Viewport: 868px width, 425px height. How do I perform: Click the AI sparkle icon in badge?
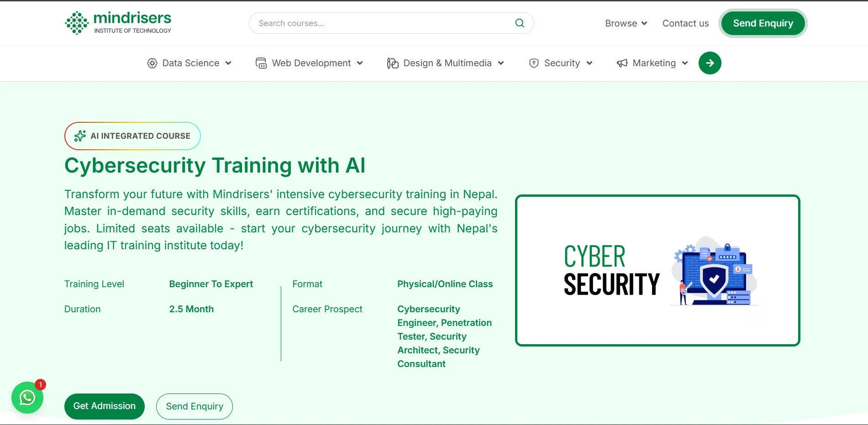pyautogui.click(x=80, y=136)
